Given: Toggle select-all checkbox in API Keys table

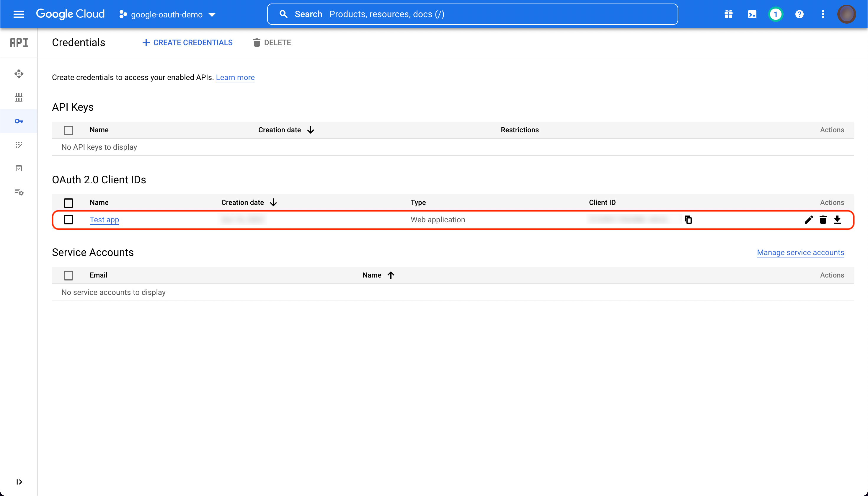Looking at the screenshot, I should pos(68,130).
